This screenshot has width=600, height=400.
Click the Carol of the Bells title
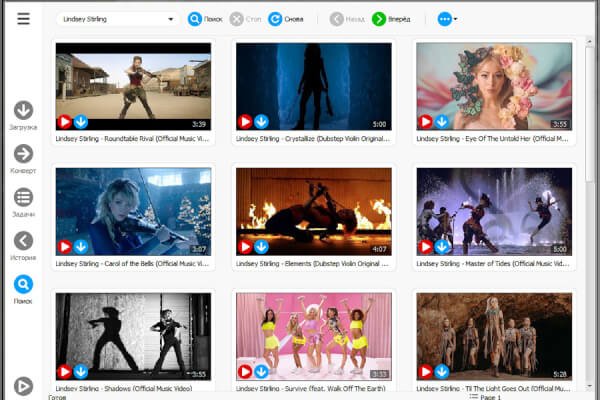coord(132,263)
